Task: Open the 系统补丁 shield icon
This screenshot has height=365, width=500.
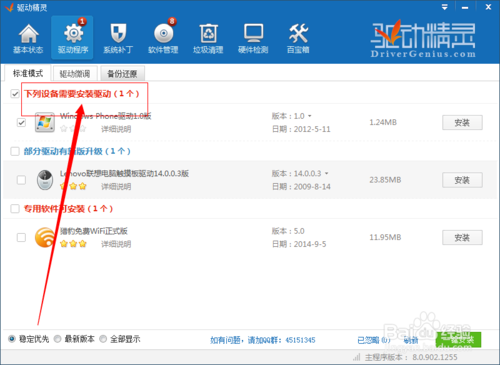Action: 118,33
